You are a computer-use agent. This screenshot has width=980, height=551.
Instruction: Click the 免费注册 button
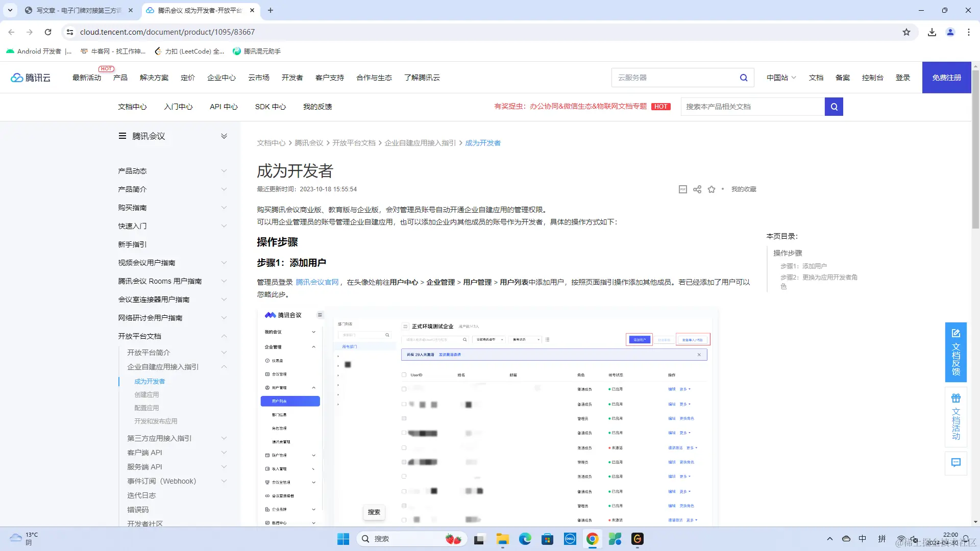click(946, 78)
